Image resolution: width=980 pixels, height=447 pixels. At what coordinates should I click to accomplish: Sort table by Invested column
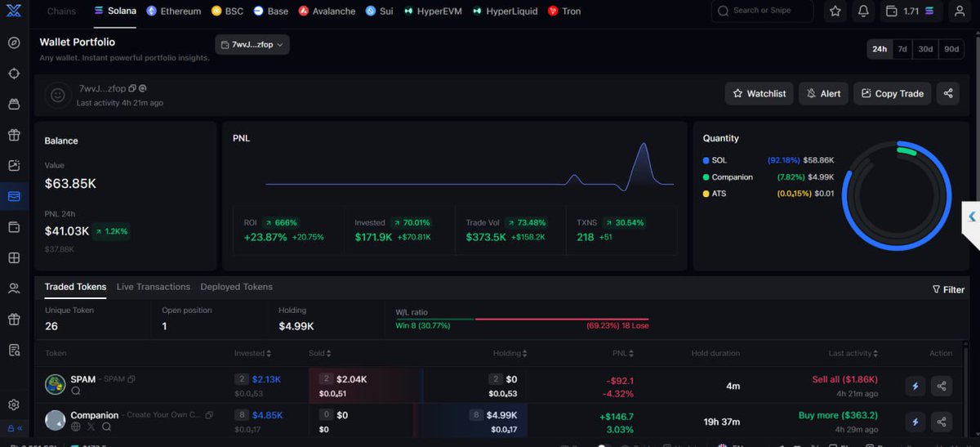pyautogui.click(x=252, y=353)
